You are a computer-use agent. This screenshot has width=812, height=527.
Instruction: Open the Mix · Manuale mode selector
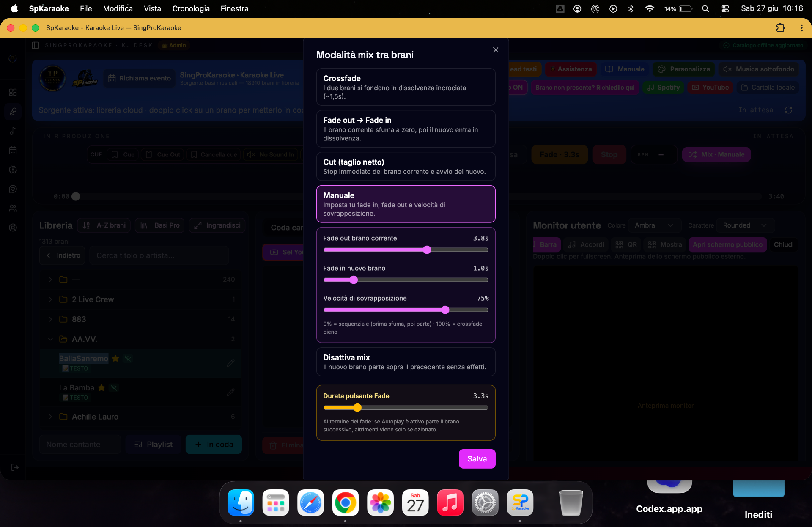click(x=716, y=154)
